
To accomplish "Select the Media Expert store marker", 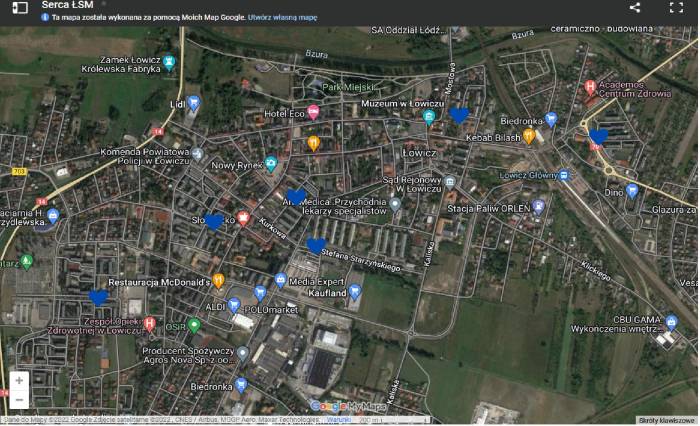I will 280,280.
